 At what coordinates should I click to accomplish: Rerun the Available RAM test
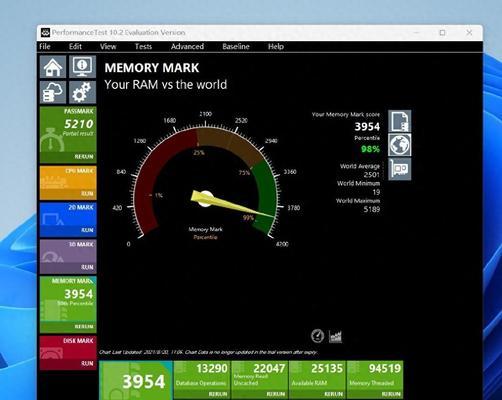(333, 394)
